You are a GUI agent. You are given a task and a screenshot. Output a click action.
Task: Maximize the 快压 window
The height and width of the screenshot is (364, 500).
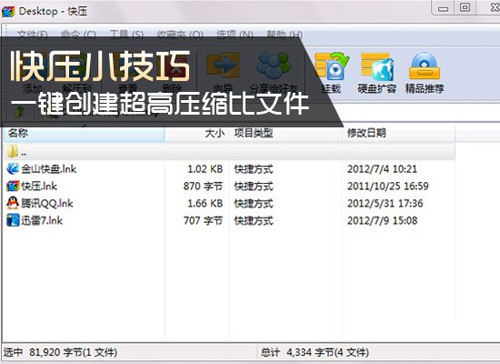point(465,8)
